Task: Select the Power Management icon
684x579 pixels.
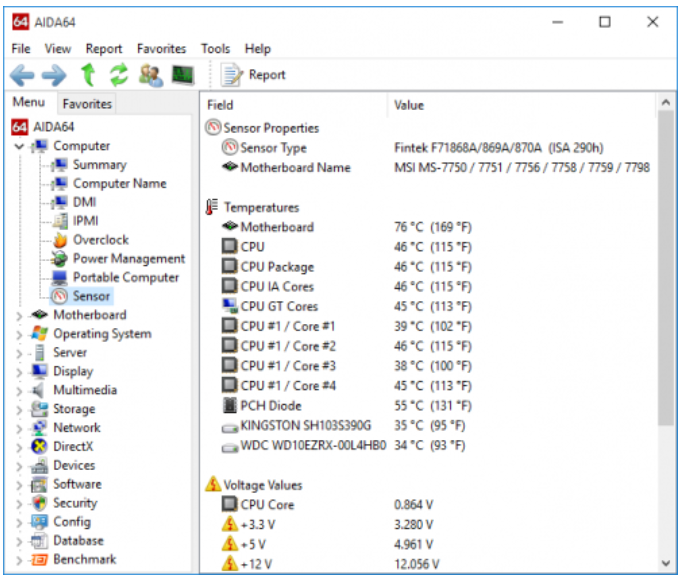Action: (59, 259)
